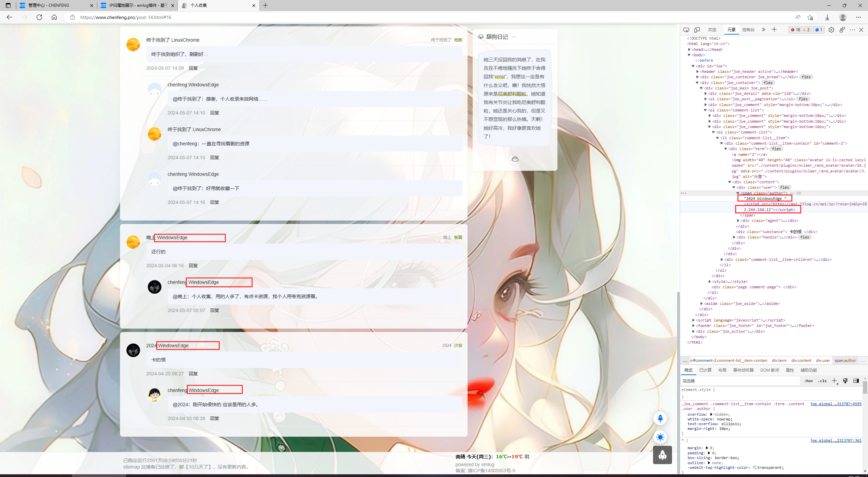Reload the current page
The width and height of the screenshot is (868, 477).
[x=39, y=17]
